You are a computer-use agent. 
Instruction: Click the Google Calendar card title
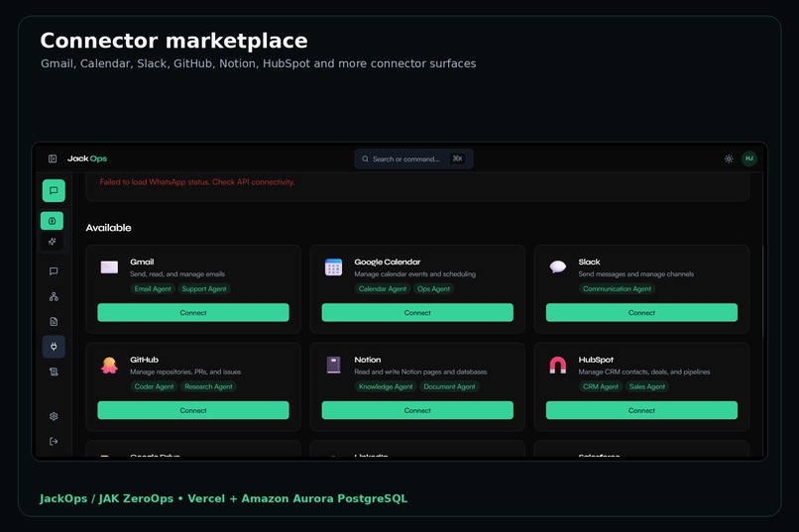click(x=388, y=262)
